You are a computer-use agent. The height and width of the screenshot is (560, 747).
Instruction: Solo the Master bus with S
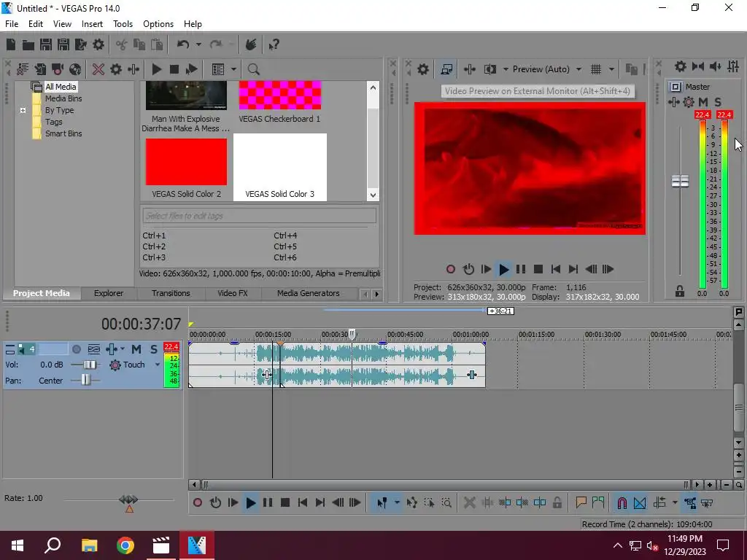point(718,102)
